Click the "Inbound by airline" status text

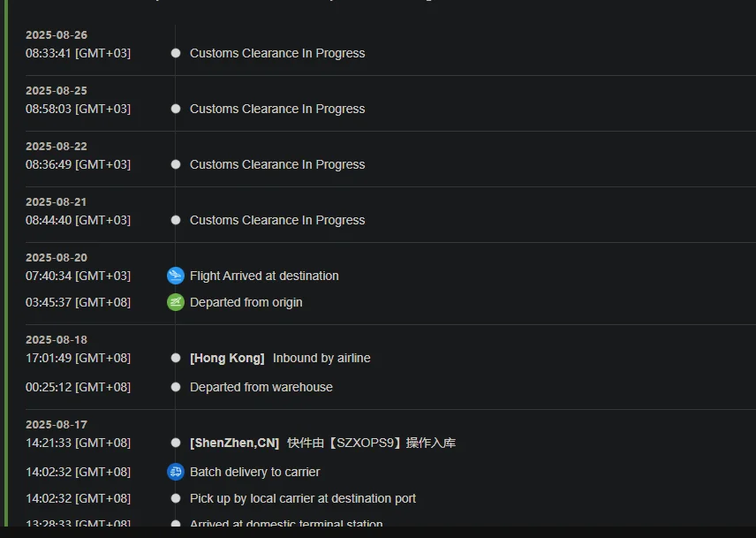click(x=321, y=358)
